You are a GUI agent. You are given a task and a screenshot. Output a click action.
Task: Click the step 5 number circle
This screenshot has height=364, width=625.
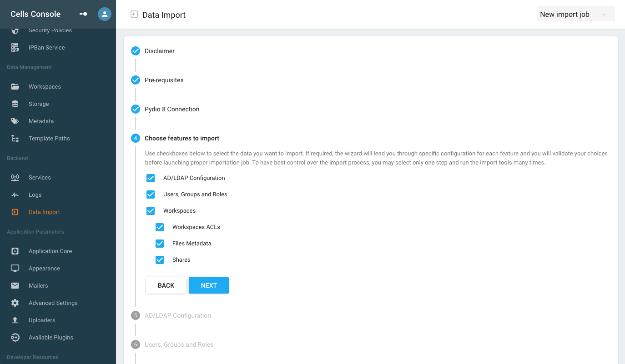(x=136, y=315)
